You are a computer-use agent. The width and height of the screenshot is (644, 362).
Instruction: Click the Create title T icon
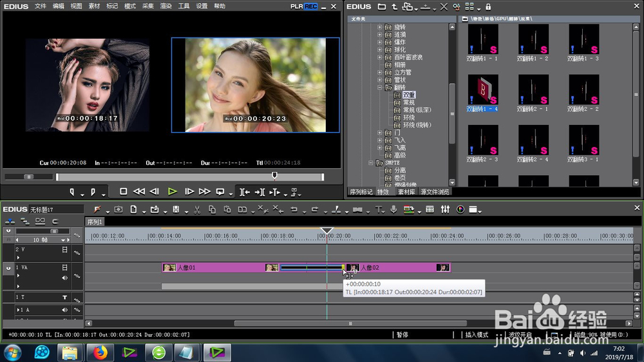click(378, 209)
